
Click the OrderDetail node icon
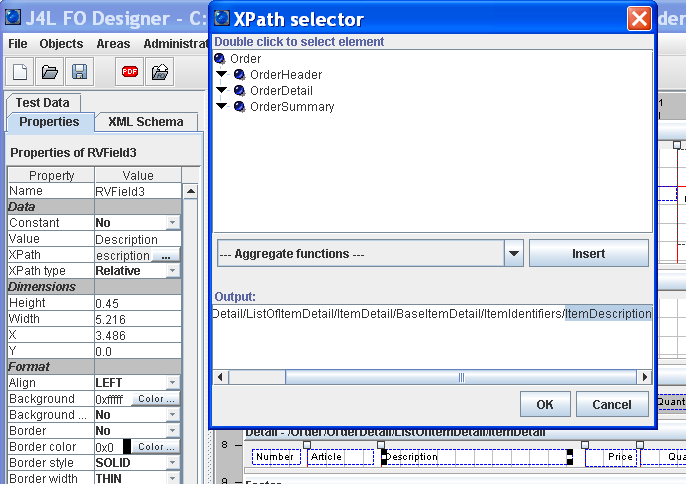(239, 91)
